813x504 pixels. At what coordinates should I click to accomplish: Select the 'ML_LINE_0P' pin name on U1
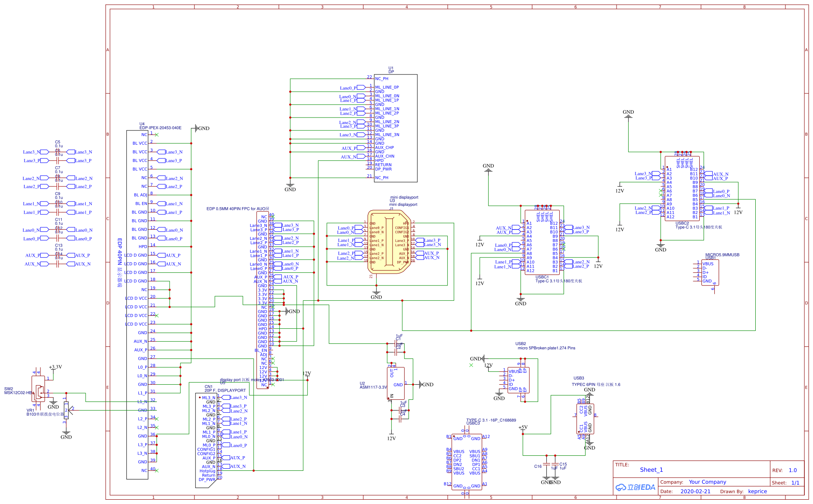(387, 87)
